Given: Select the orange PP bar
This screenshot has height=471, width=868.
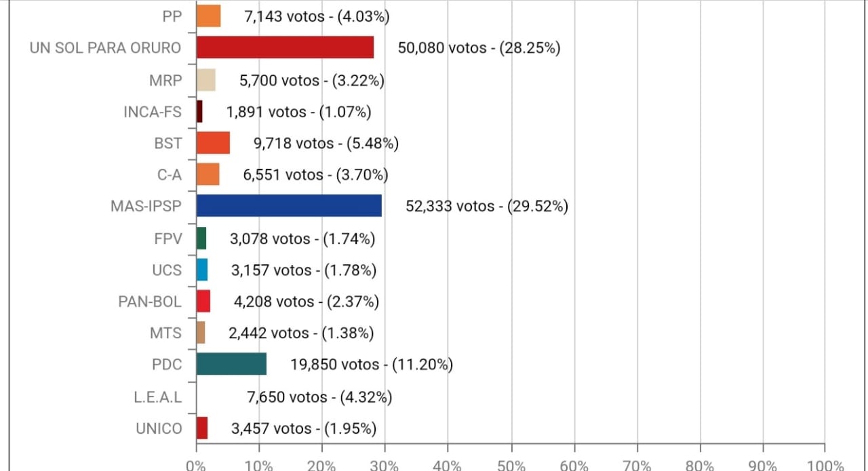Looking at the screenshot, I should click(208, 16).
